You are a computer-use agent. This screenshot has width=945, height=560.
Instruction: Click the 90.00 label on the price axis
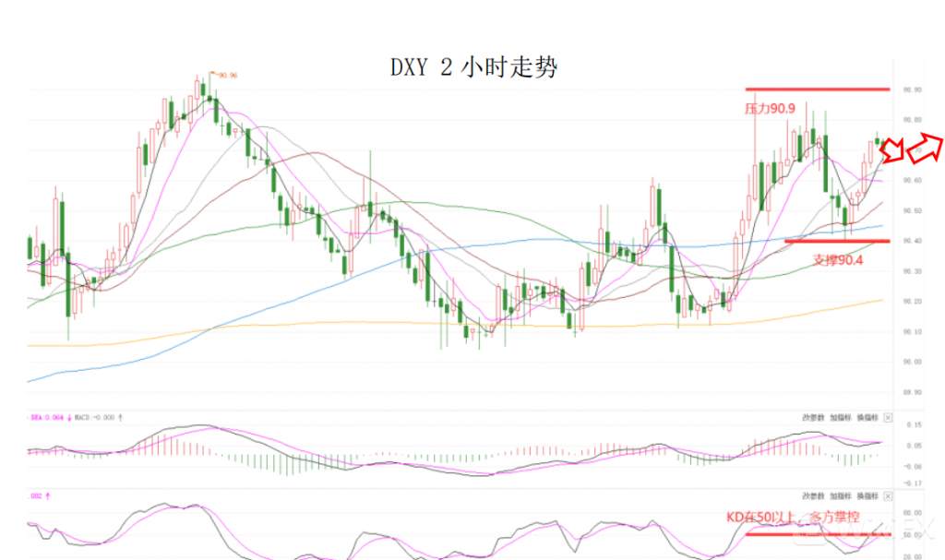[912, 362]
